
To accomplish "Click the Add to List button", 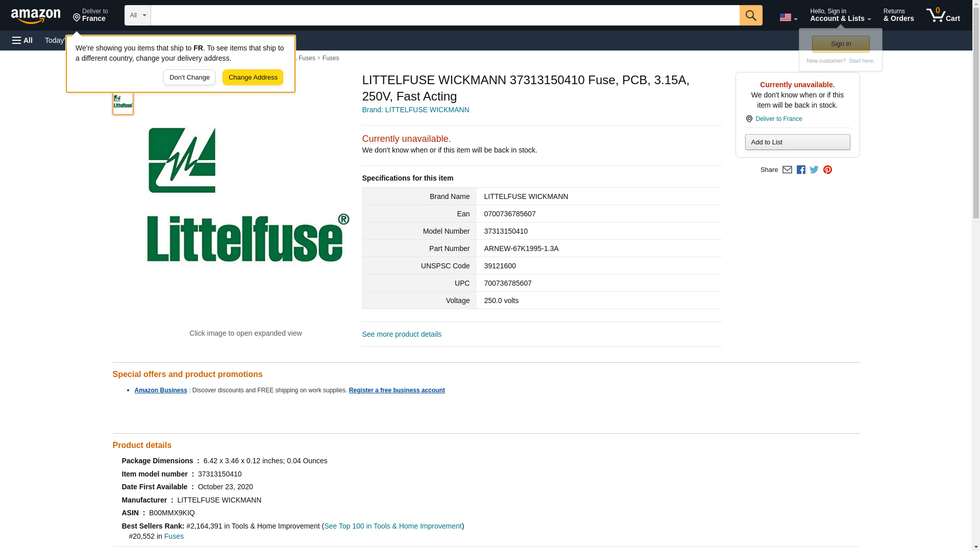I will [x=797, y=142].
